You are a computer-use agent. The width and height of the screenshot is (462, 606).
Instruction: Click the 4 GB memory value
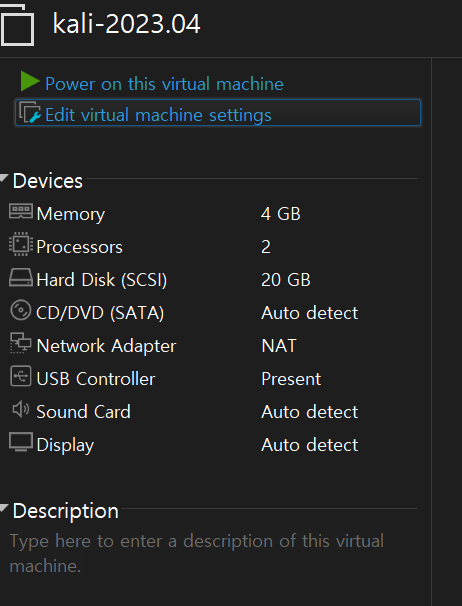281,214
